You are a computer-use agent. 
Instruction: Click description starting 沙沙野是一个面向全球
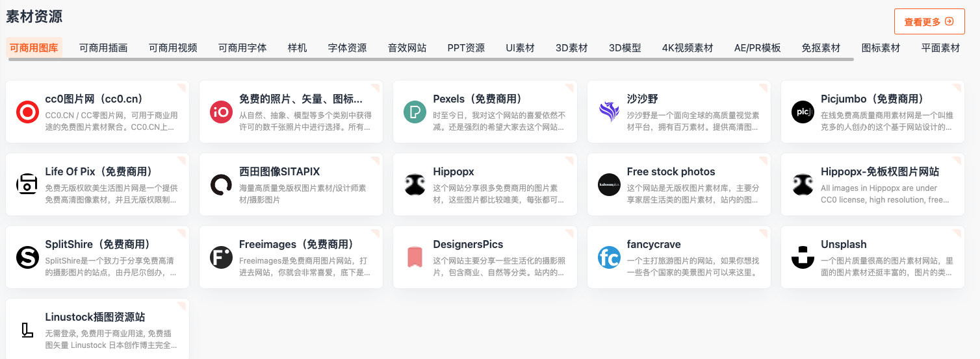(x=693, y=121)
